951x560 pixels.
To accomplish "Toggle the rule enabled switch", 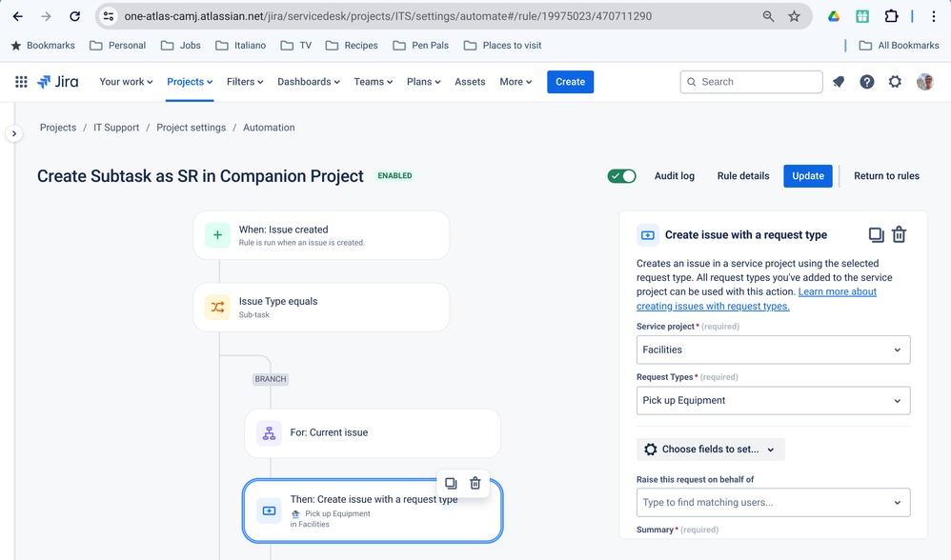I will coord(621,176).
